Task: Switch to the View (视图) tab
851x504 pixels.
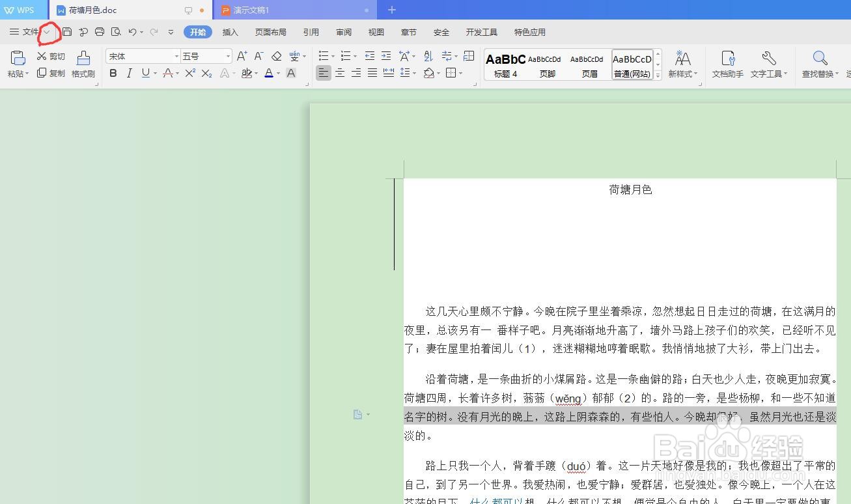Action: [376, 32]
